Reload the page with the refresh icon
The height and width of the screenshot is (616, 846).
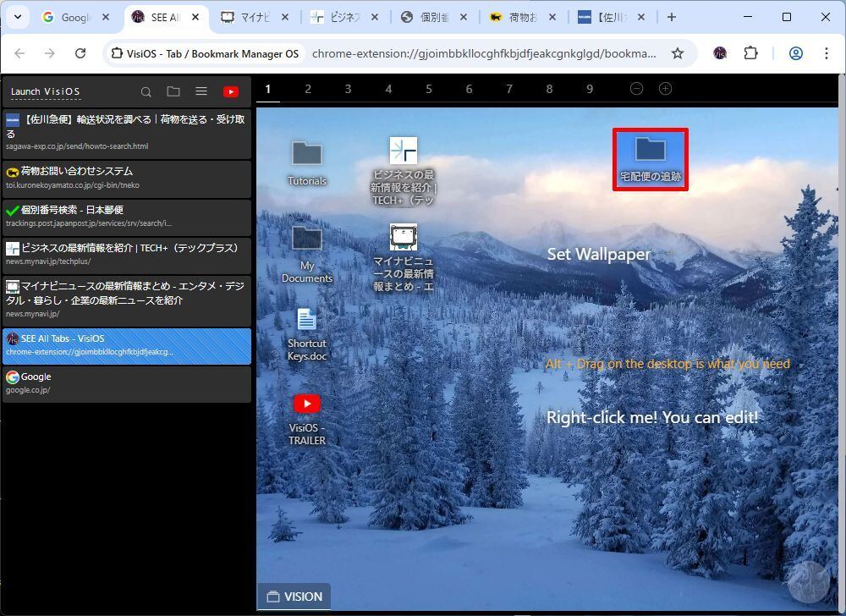(x=80, y=52)
